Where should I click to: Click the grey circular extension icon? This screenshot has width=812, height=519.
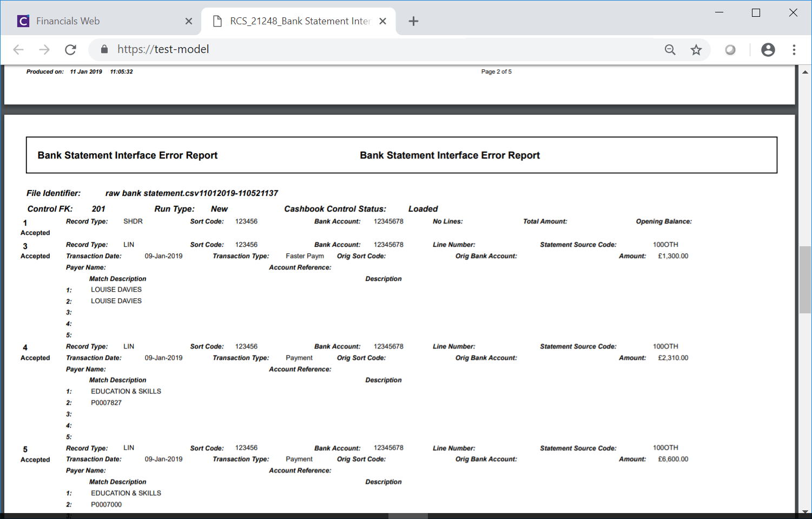click(730, 50)
